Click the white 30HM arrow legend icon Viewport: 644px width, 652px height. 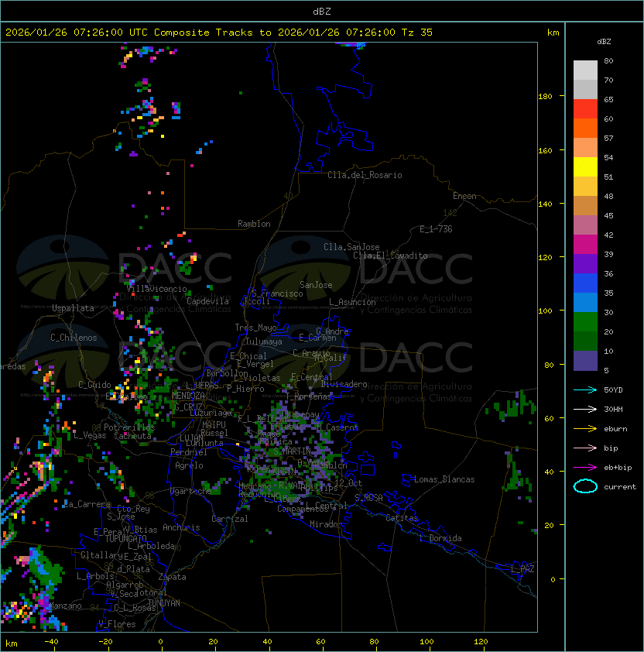pyautogui.click(x=585, y=409)
